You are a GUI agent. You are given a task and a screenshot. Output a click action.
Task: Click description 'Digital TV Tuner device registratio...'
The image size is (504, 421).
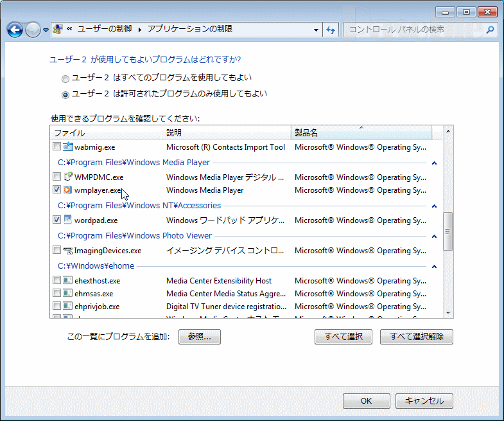coord(226,307)
